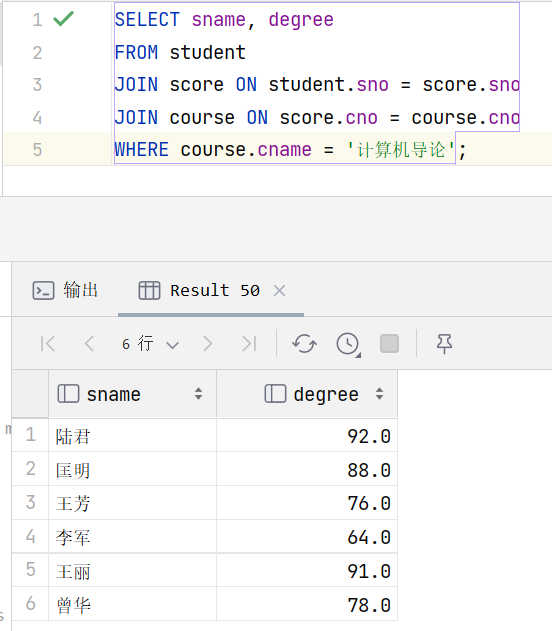The image size is (552, 631).
Task: Go to previous page of results
Action: pos(89,344)
